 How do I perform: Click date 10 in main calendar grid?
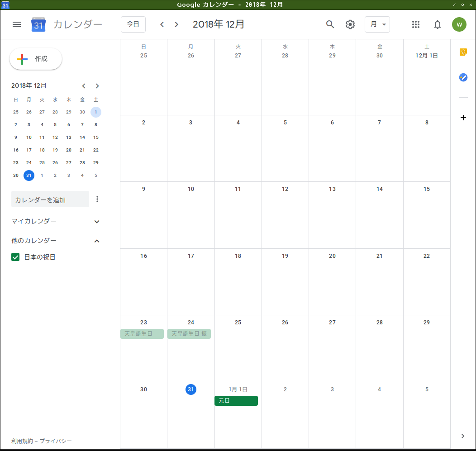(x=190, y=189)
